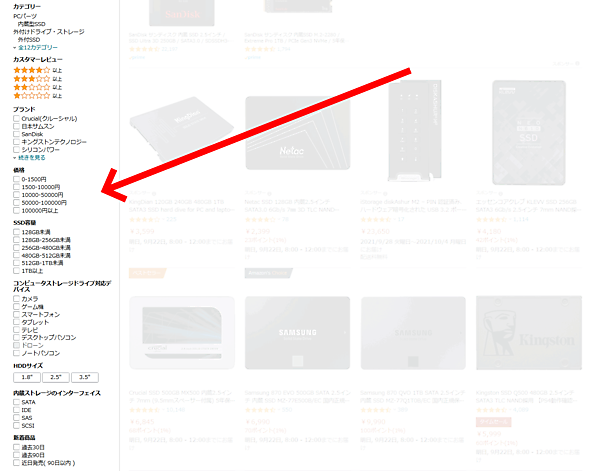Expand 全12カテゴリー category list
Image resolution: width=600 pixels, height=471 pixels.
[x=38, y=47]
